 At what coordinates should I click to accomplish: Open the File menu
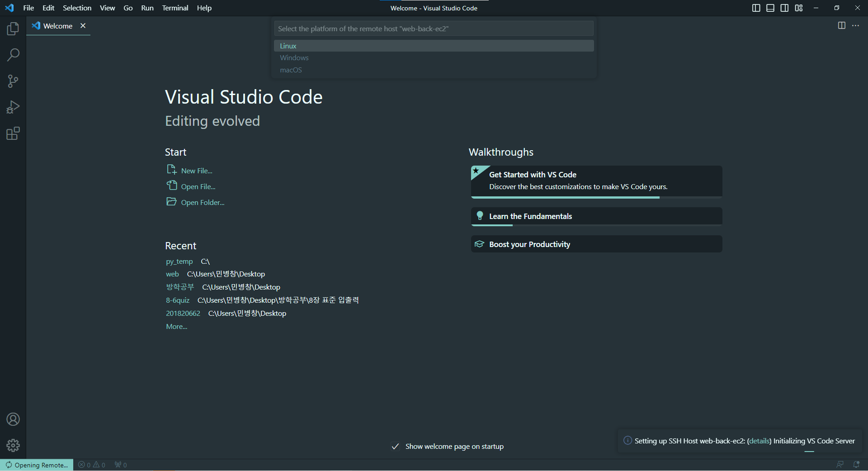point(28,8)
